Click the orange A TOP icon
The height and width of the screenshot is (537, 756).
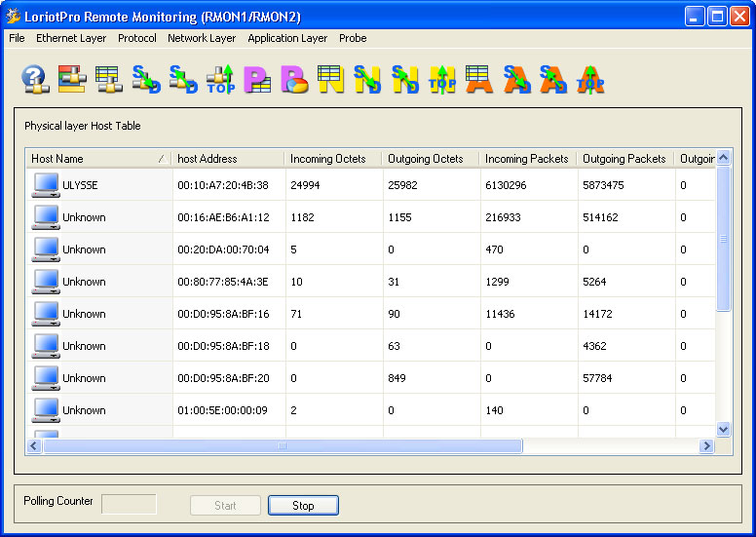590,79
